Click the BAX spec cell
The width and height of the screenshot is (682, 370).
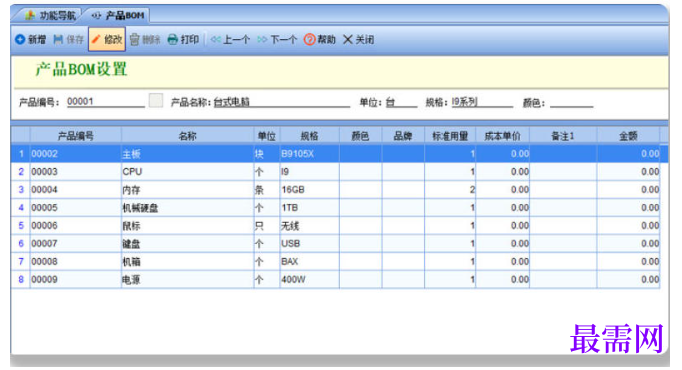pyautogui.click(x=309, y=261)
